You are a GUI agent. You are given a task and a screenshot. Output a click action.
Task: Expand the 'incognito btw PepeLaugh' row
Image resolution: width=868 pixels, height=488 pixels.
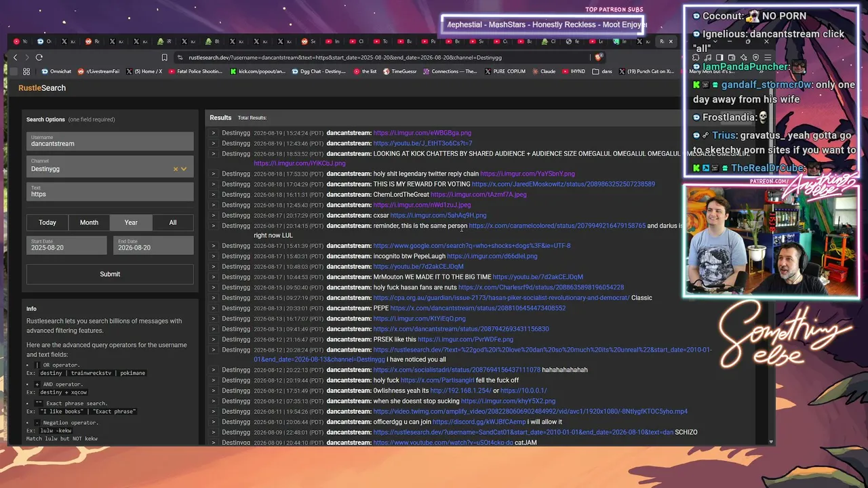pyautogui.click(x=213, y=256)
